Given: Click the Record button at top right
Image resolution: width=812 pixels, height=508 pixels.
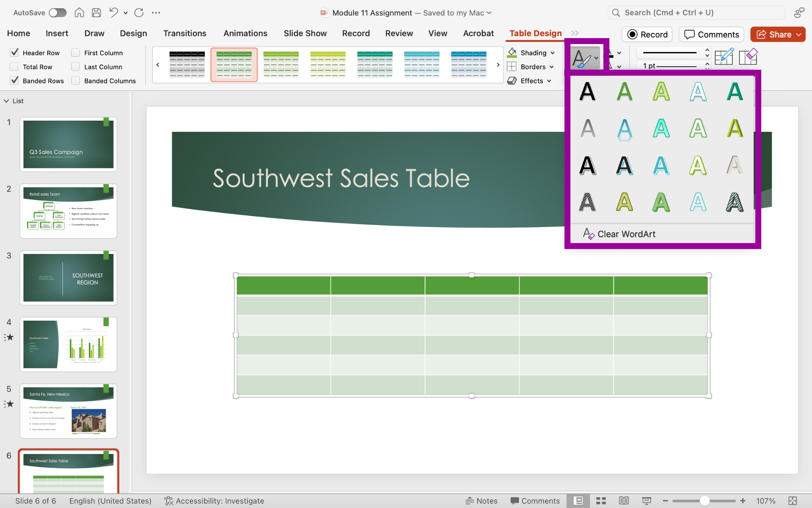Looking at the screenshot, I should click(x=647, y=35).
